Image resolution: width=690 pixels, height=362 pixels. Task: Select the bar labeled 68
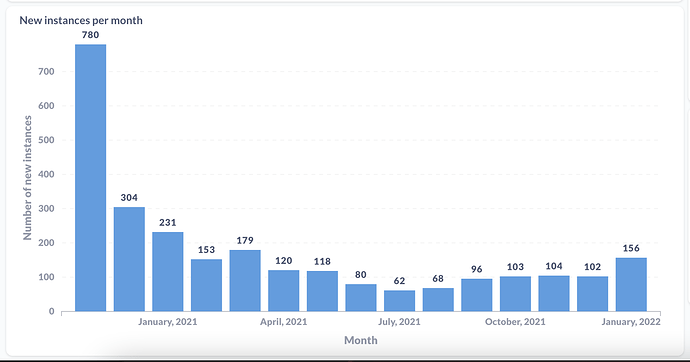438,300
